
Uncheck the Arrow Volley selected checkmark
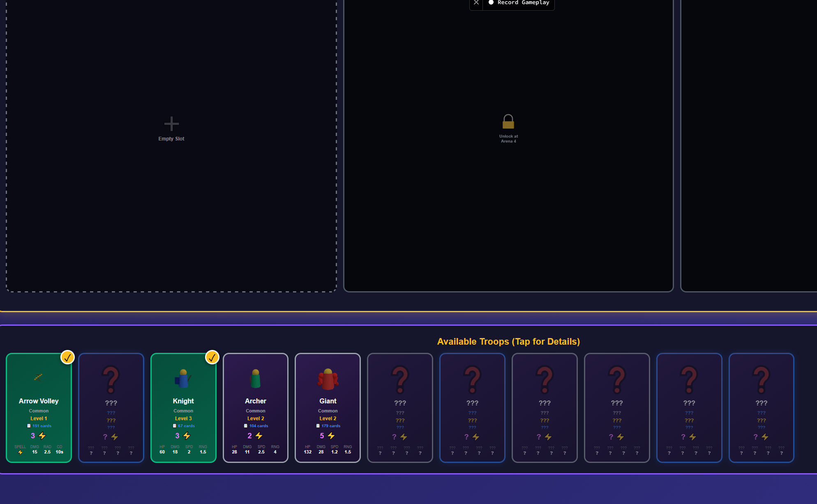pyautogui.click(x=67, y=357)
